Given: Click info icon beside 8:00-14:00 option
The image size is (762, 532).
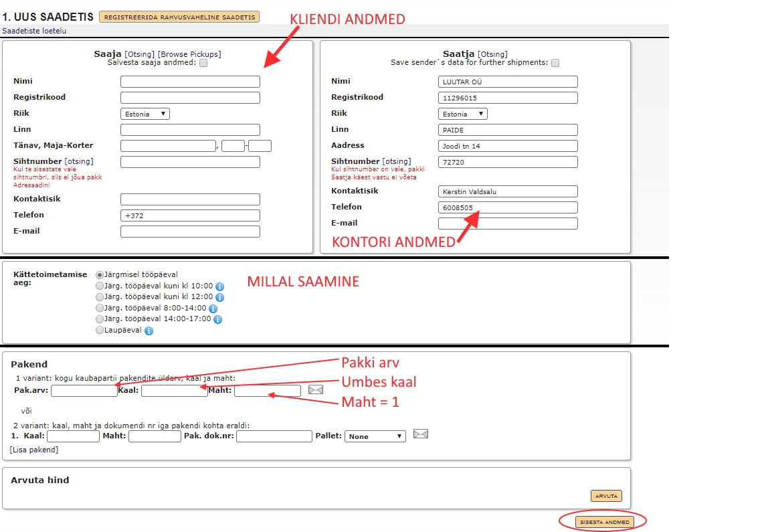Looking at the screenshot, I should coord(213,308).
